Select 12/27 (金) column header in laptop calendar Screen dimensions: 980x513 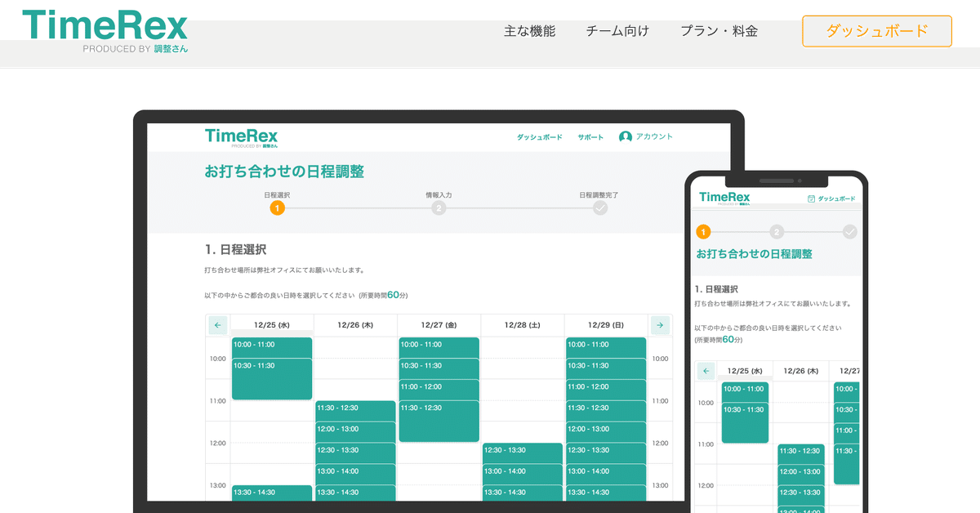pyautogui.click(x=439, y=325)
